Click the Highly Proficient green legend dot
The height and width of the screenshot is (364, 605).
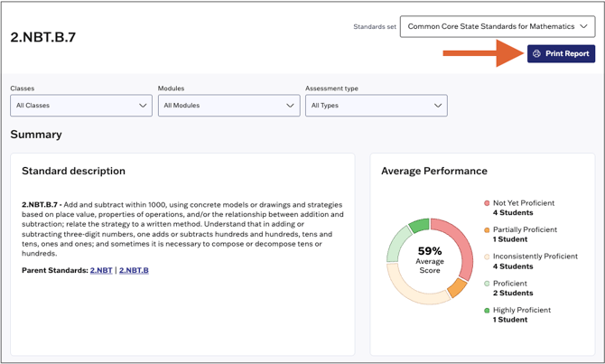tap(487, 311)
